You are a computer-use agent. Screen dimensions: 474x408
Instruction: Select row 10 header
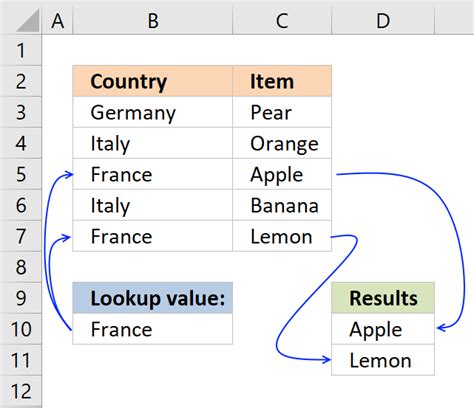click(x=21, y=329)
